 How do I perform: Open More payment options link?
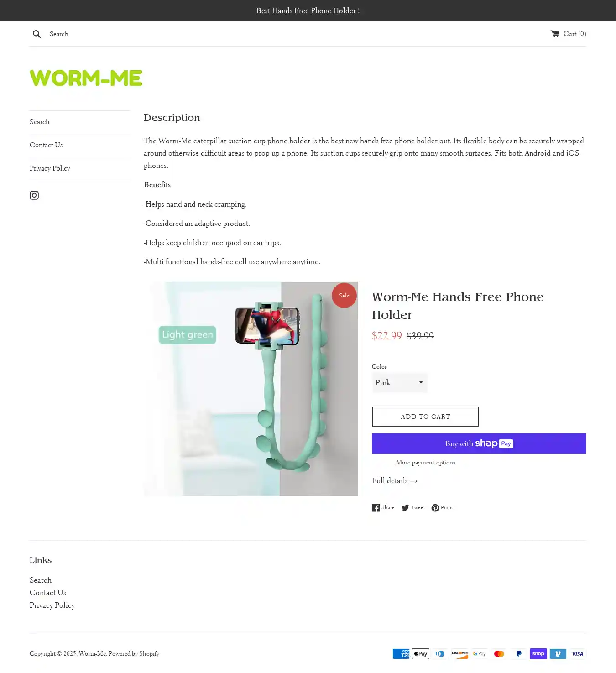point(425,463)
